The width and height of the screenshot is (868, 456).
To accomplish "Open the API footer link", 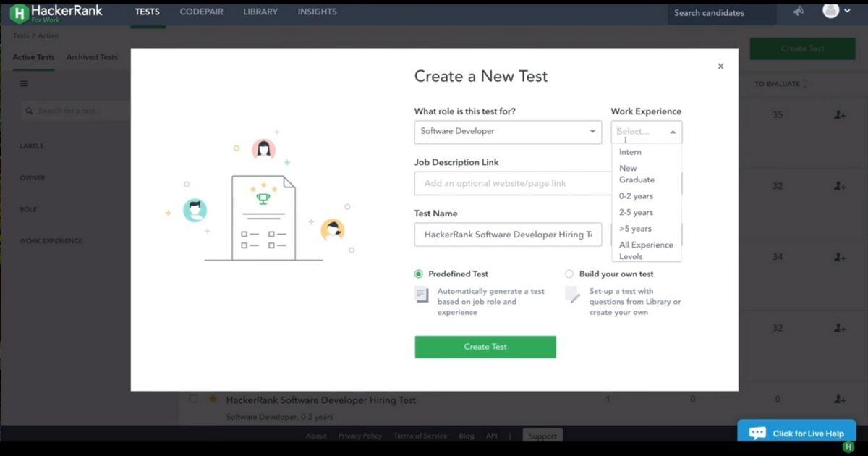I will click(492, 436).
